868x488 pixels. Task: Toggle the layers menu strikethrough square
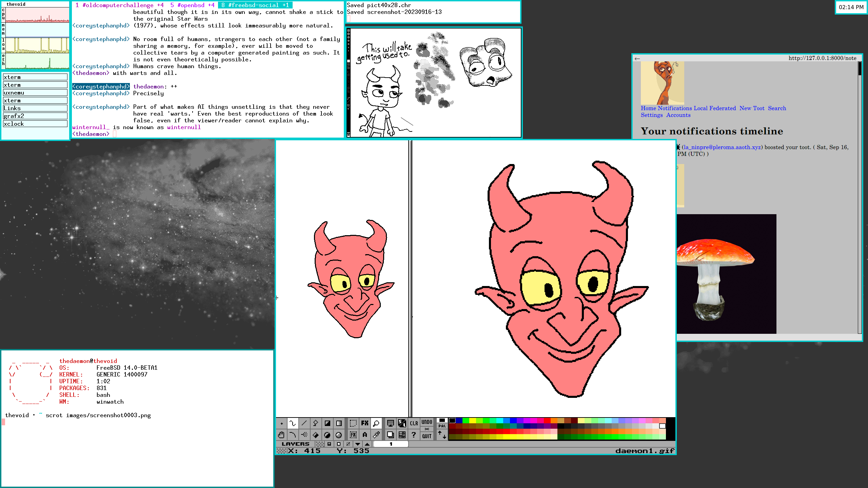[x=348, y=444]
